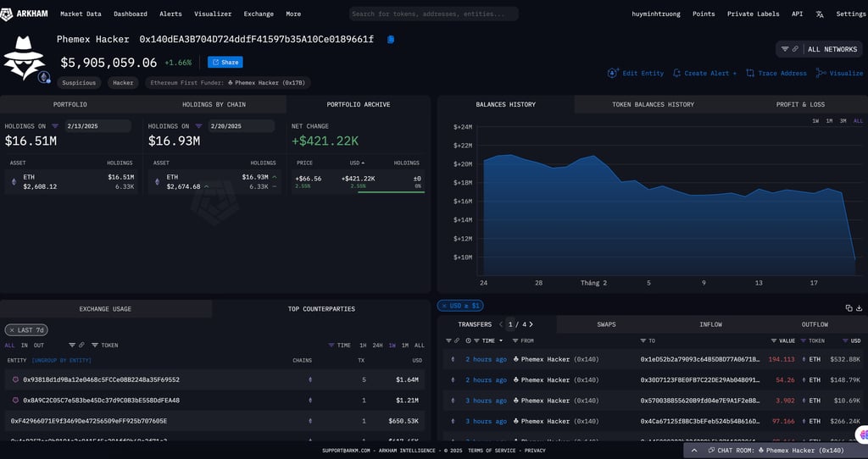The height and width of the screenshot is (459, 868).
Task: Open the ALL NETWORKS filter dropdown
Action: 819,49
